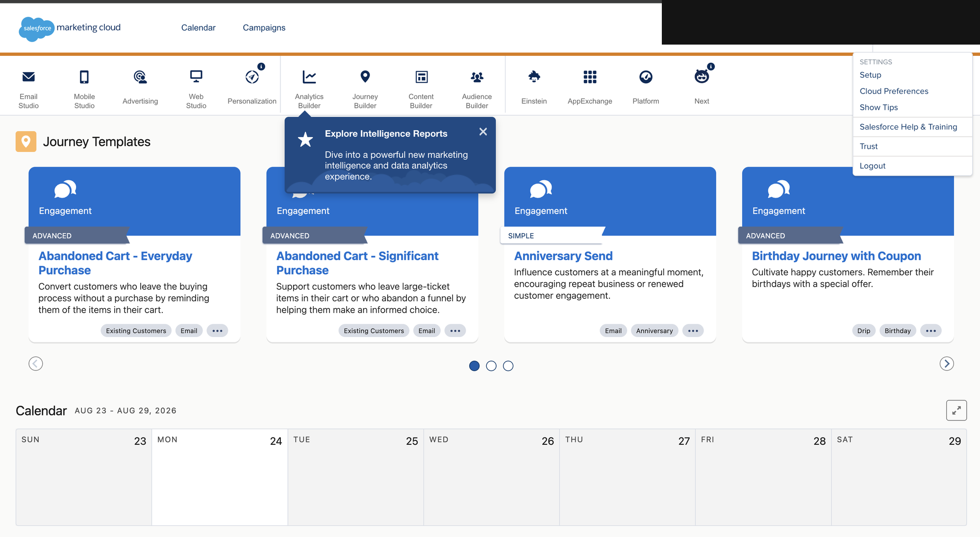Expand the calendar to full view

pos(956,411)
